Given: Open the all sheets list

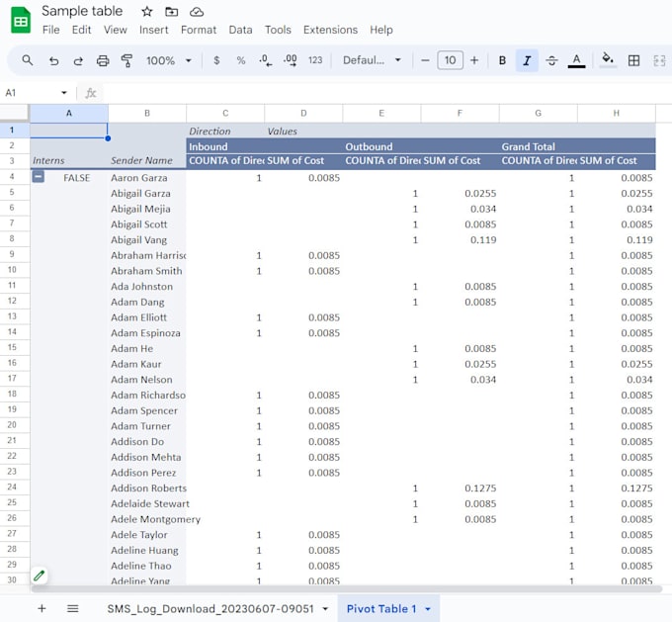Looking at the screenshot, I should 72,608.
